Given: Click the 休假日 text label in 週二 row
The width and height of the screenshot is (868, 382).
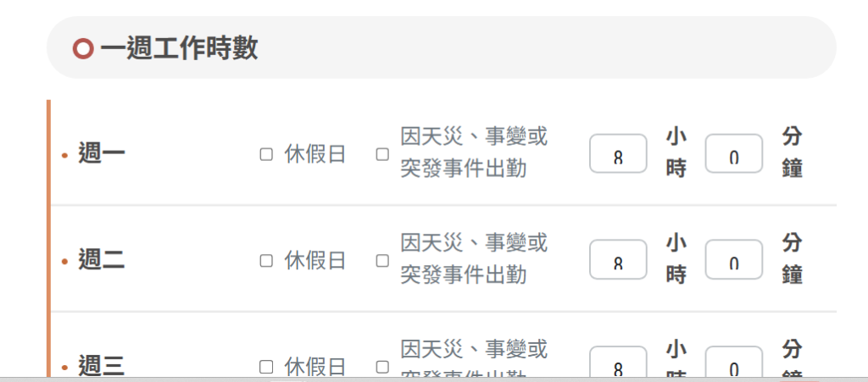Looking at the screenshot, I should click(x=315, y=261).
